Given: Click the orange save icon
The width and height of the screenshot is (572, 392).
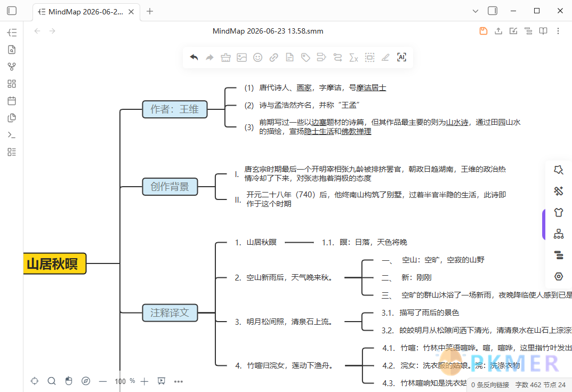Looking at the screenshot, I should click(484, 31).
